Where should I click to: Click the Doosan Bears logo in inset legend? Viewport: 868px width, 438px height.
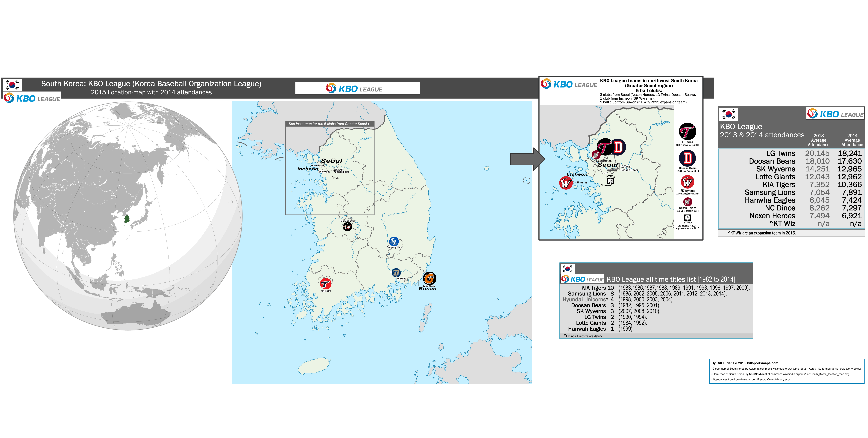tap(687, 158)
